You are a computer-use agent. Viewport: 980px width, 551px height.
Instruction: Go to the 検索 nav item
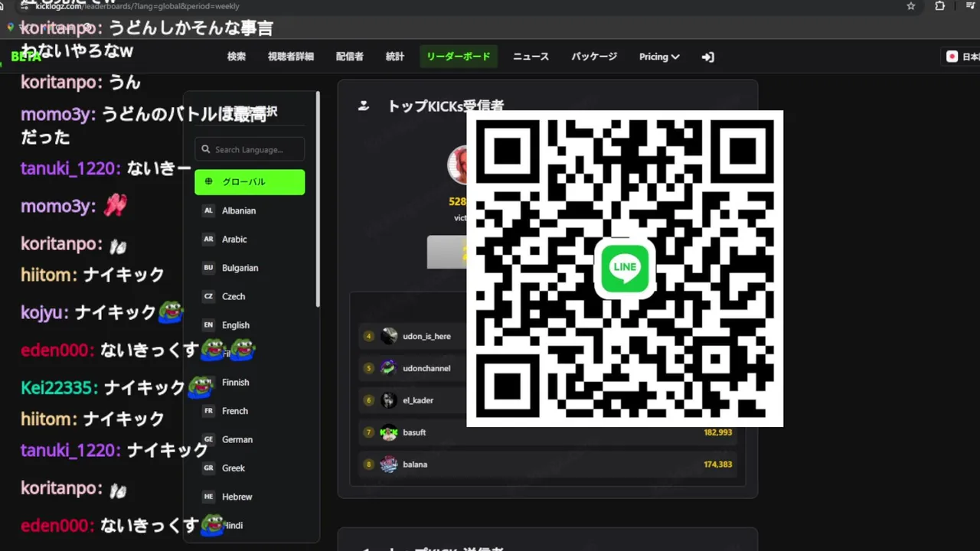tap(237, 57)
